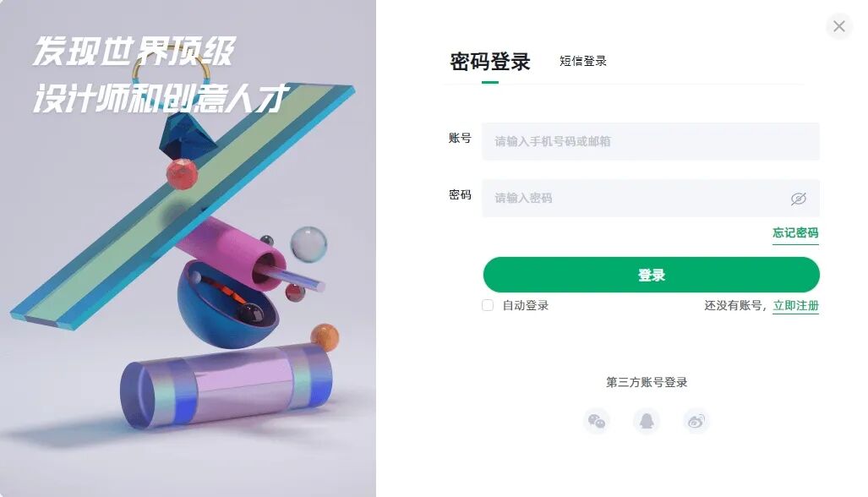Click the 3D shapes illustration banner

188,248
